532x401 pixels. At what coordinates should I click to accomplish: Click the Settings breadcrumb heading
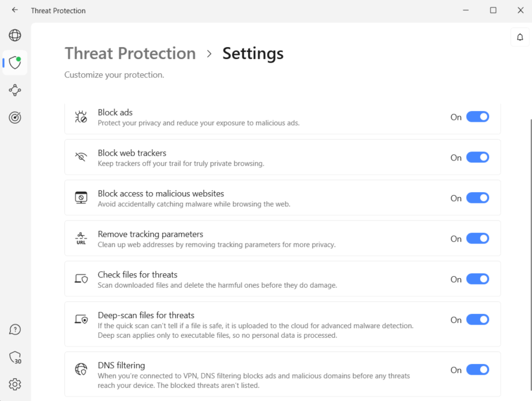pos(253,54)
